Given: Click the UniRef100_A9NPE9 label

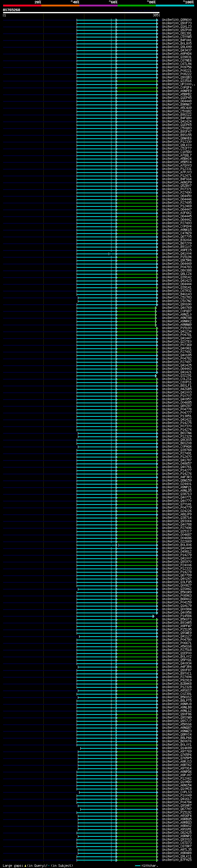Looking at the screenshot, I should (177, 91).
